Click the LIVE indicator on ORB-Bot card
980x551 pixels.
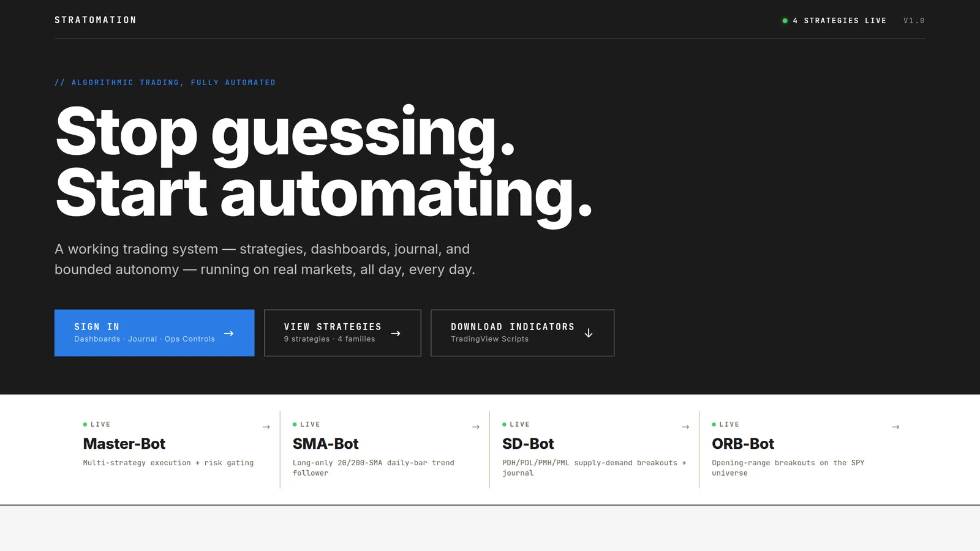point(725,424)
